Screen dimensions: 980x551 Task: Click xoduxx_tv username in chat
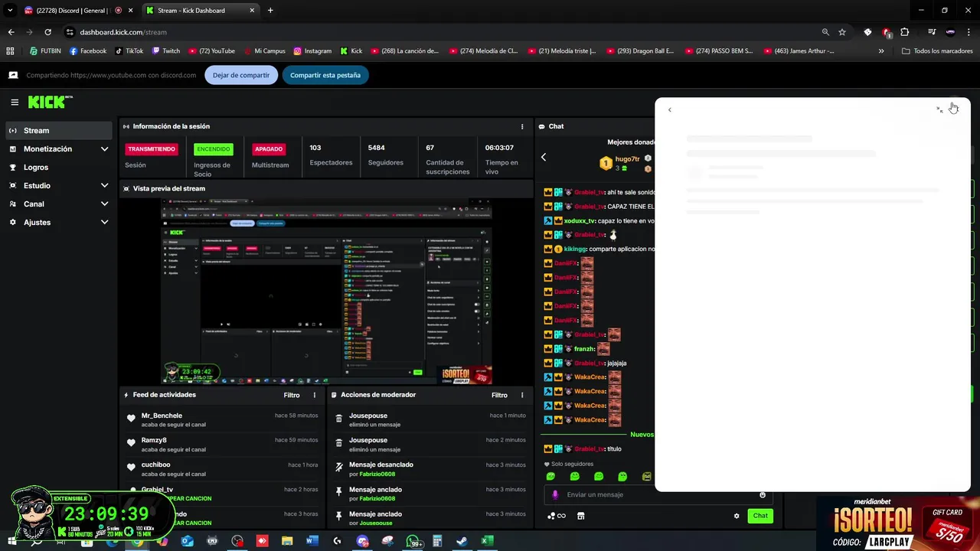pos(580,220)
